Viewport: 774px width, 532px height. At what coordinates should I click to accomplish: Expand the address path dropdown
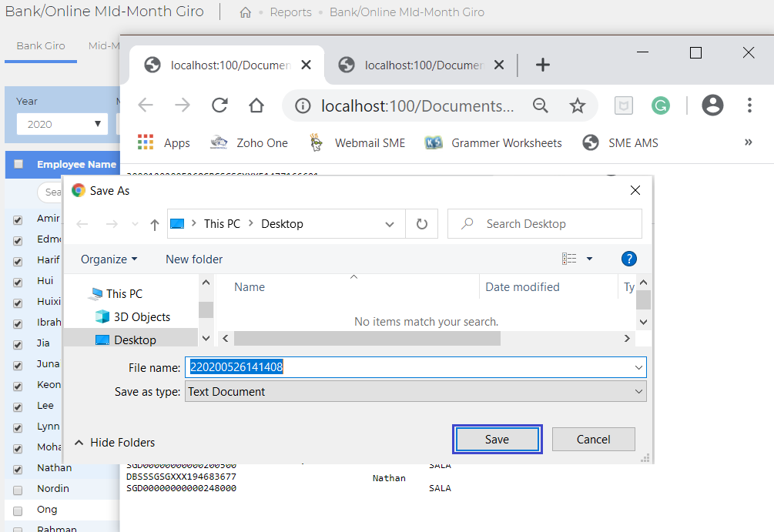[390, 224]
